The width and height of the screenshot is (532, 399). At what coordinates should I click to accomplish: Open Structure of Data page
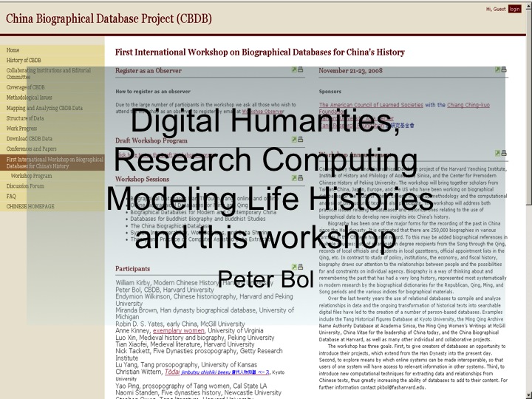click(25, 118)
